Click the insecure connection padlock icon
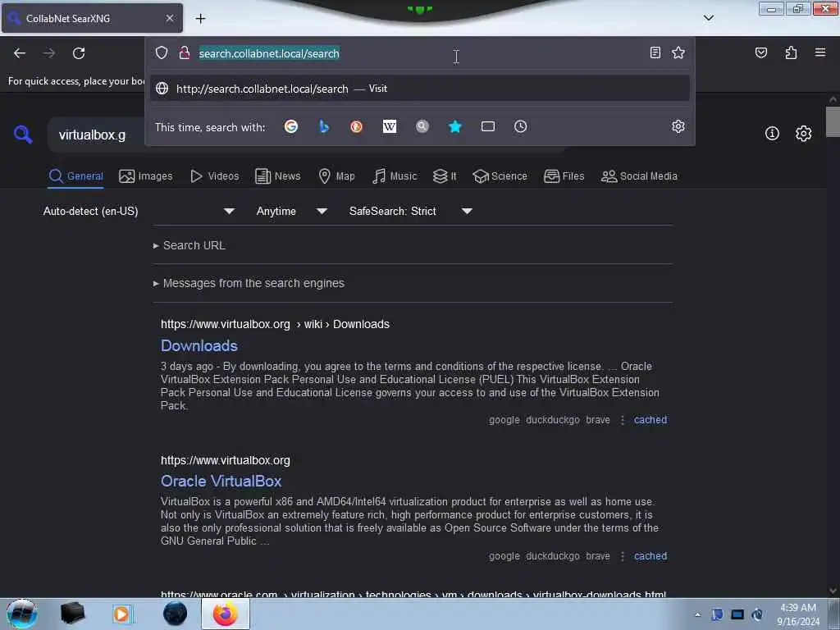The image size is (840, 630). (x=185, y=52)
